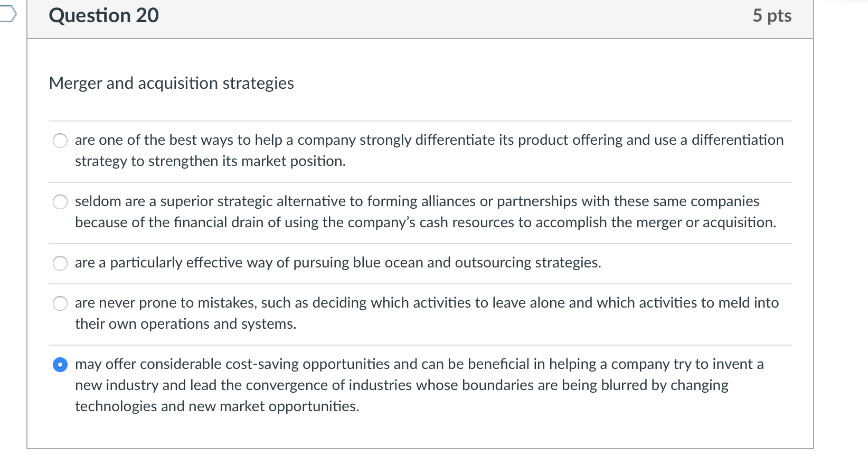
Task: Select the blue ocean and outsourcing radio button
Action: pyautogui.click(x=60, y=263)
